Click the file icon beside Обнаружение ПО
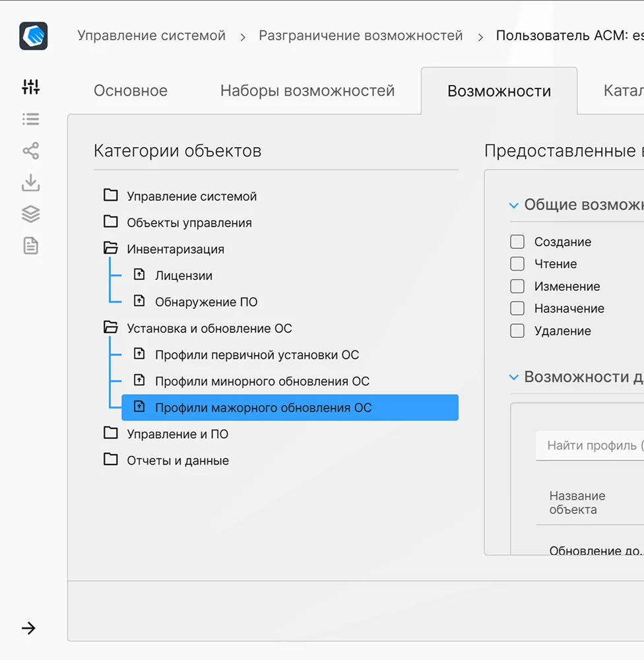This screenshot has height=660, width=644. coord(139,301)
